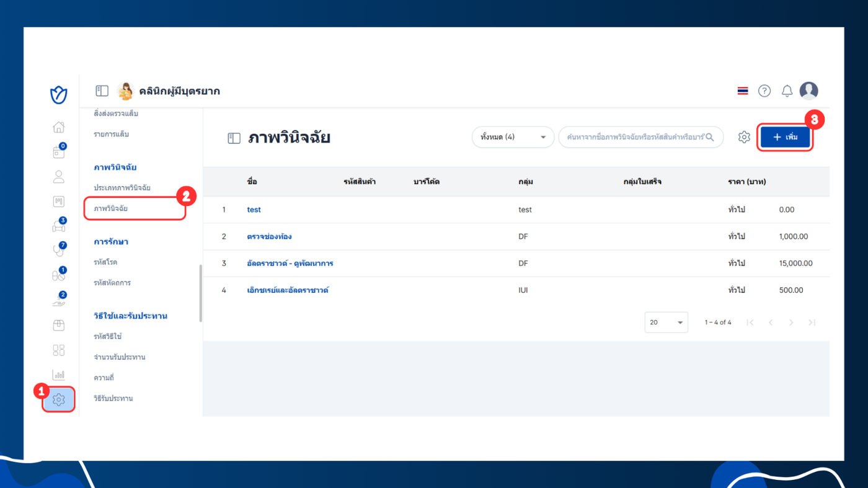Open the settings gear in the left sidebar
Viewport: 868px width, 488px height.
59,400
